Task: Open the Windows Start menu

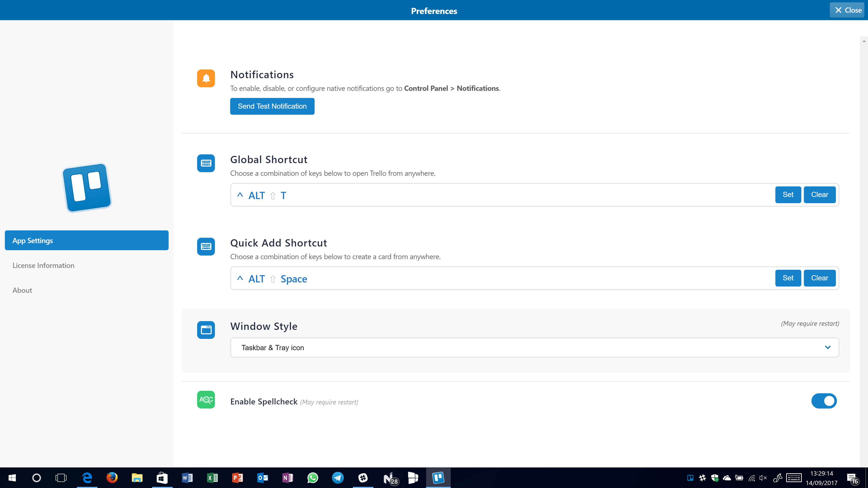Action: [x=12, y=478]
